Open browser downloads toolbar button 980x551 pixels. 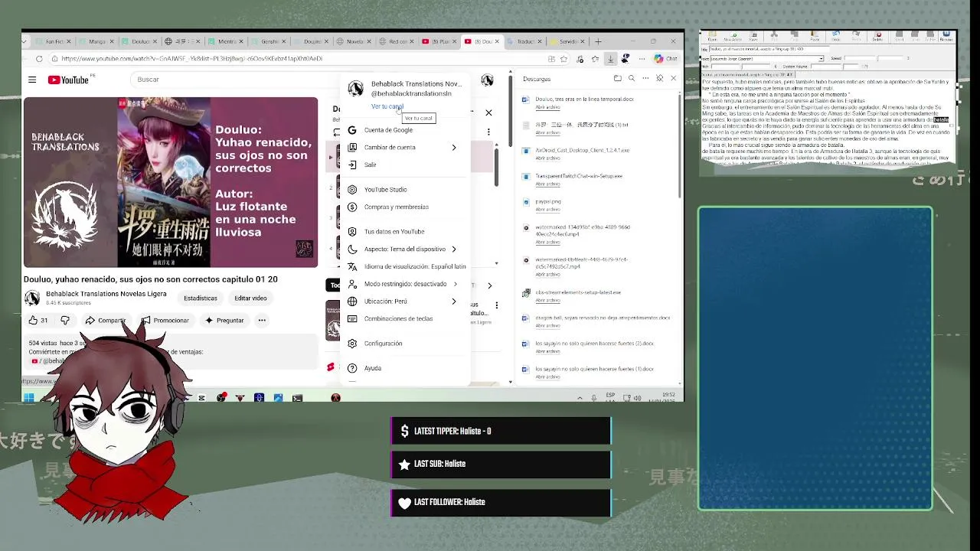pos(610,59)
